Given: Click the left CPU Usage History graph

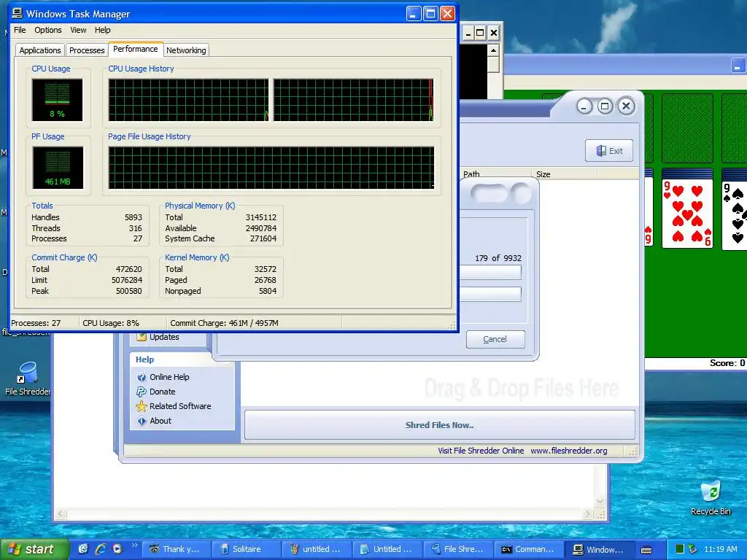Looking at the screenshot, I should [x=188, y=100].
